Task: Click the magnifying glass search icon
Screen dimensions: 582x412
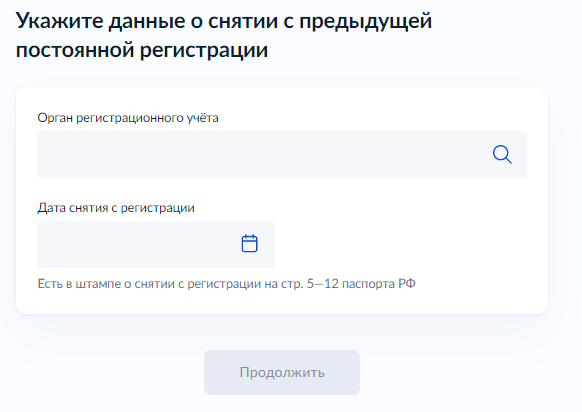Action: pyautogui.click(x=502, y=154)
